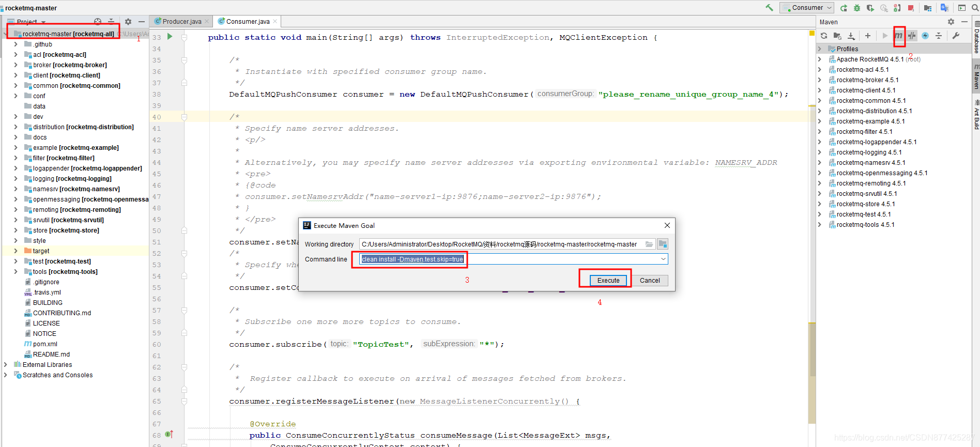980x447 pixels.
Task: Open Project panel gear settings
Action: click(128, 22)
